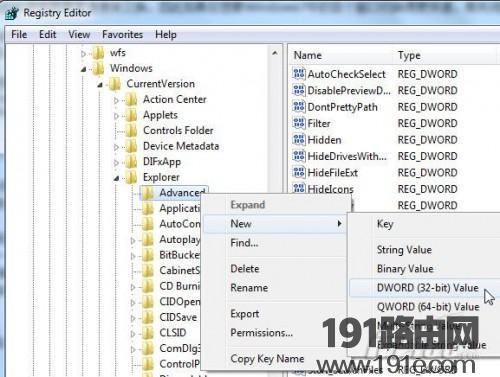Select Key in the New submenu
This screenshot has height=377, width=500.
coord(424,224)
